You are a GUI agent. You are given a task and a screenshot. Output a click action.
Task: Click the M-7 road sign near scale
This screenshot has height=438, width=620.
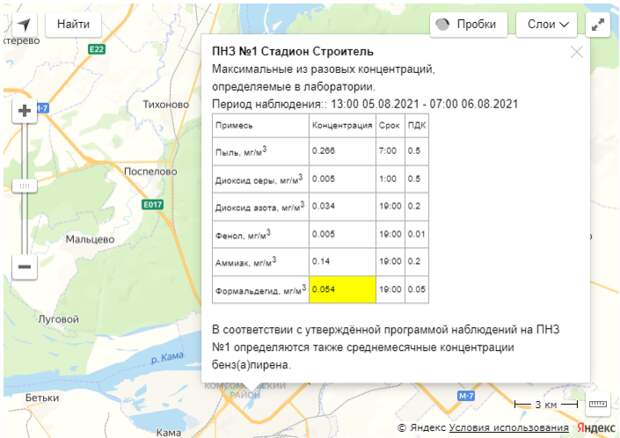pyautogui.click(x=466, y=397)
